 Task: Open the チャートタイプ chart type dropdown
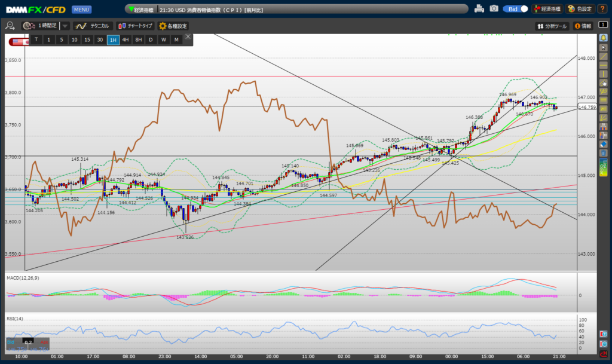coord(135,26)
